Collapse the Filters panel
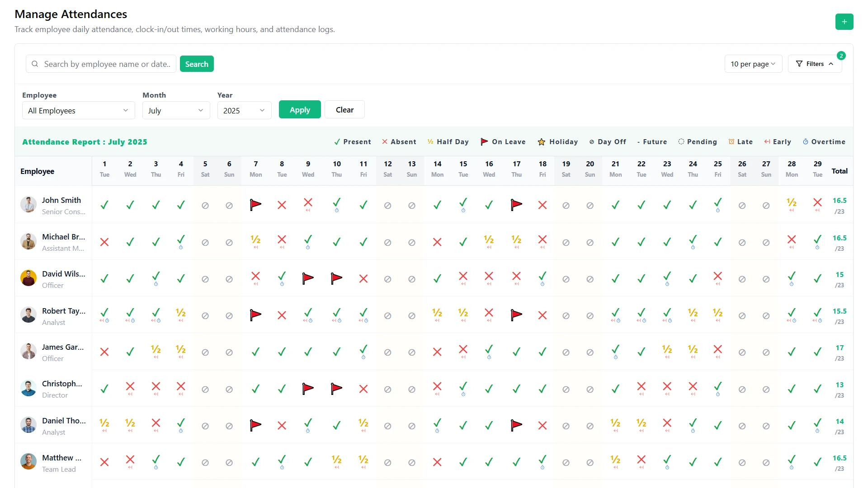868x488 pixels. (815, 64)
